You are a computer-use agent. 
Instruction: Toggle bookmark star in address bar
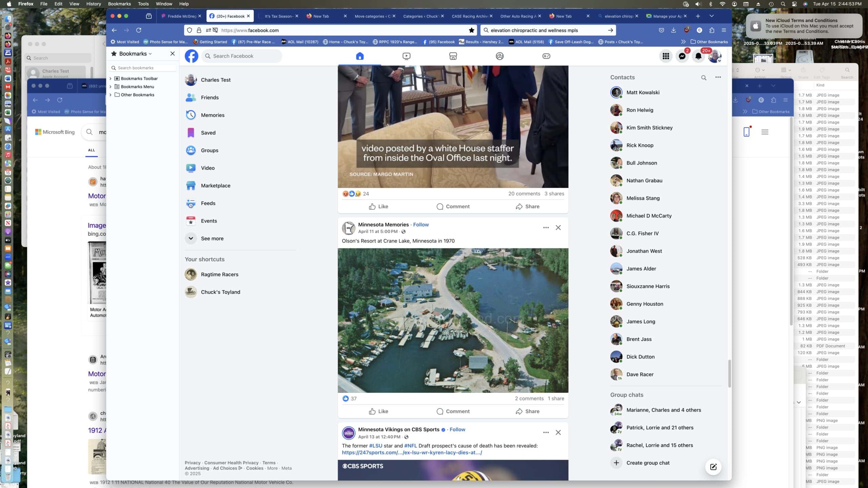[x=471, y=30]
